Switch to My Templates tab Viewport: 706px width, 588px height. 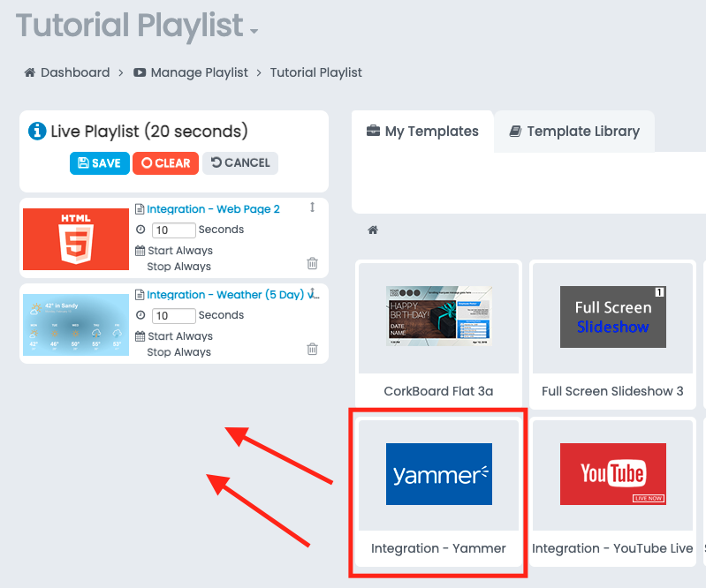point(422,132)
